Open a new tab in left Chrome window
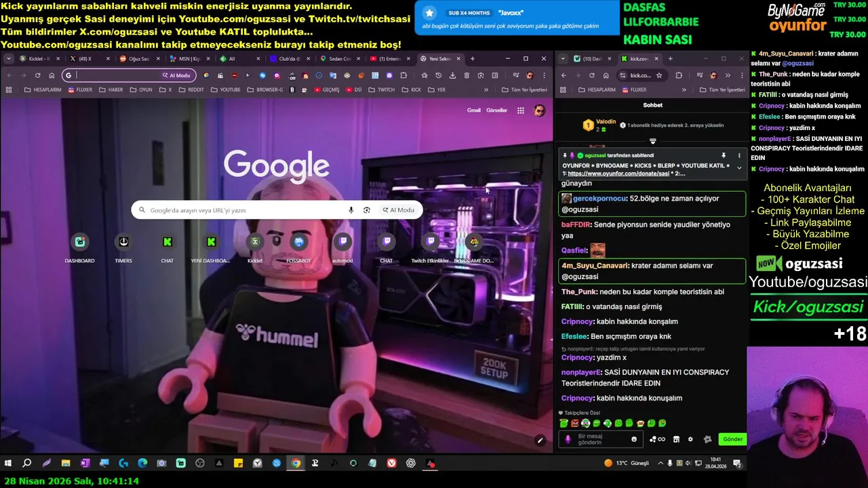This screenshot has height=488, width=868. [473, 59]
